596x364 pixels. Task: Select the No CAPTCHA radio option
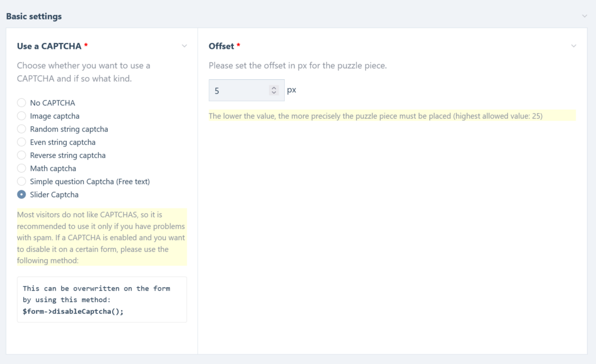point(21,103)
